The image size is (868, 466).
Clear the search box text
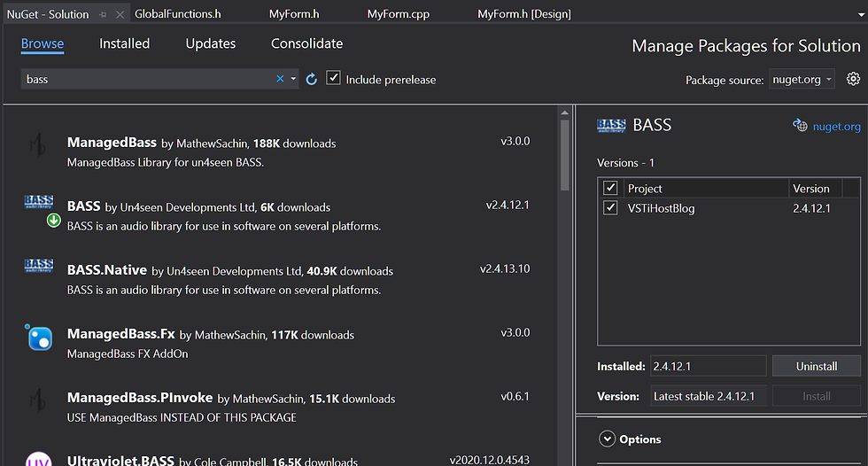coord(280,79)
